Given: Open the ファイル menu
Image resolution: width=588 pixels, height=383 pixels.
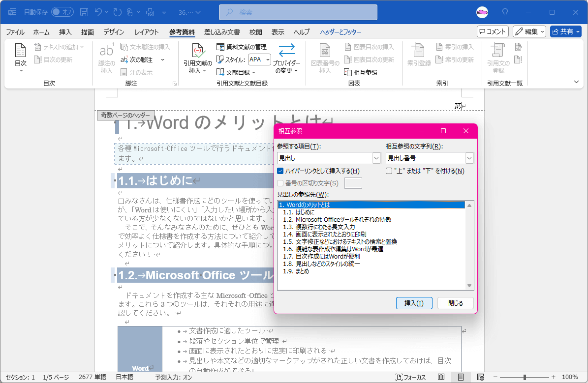Looking at the screenshot, I should (x=15, y=32).
